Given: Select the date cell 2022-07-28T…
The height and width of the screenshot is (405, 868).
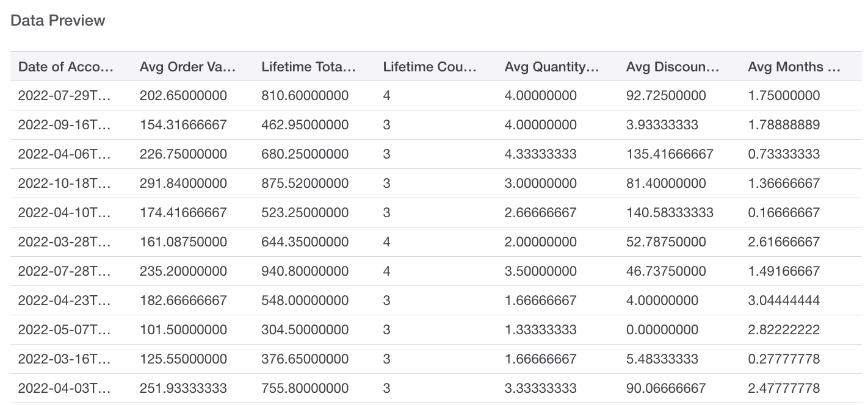Looking at the screenshot, I should tap(65, 271).
